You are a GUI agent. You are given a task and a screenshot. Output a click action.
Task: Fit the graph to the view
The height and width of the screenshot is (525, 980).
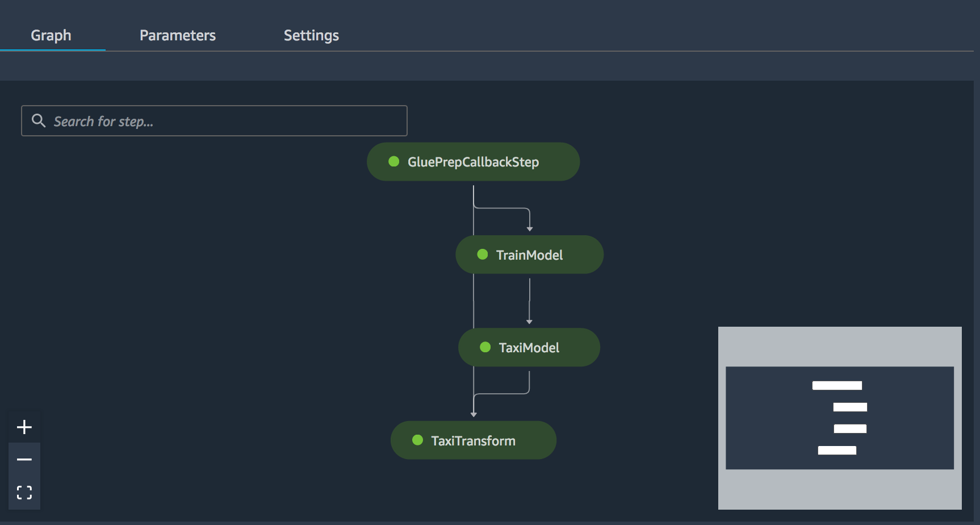pos(24,492)
